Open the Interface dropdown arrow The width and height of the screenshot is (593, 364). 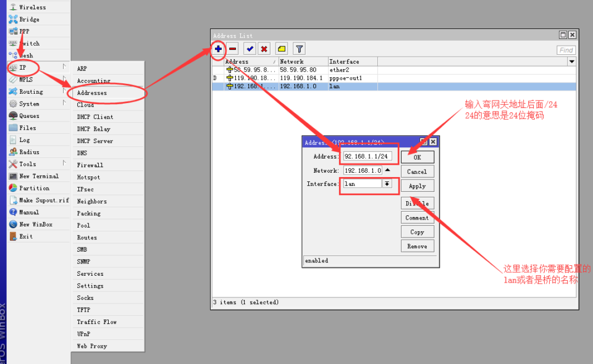pyautogui.click(x=387, y=183)
